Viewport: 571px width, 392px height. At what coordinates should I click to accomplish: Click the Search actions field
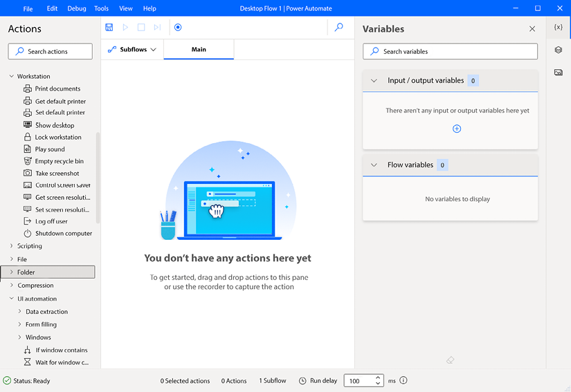tap(51, 51)
